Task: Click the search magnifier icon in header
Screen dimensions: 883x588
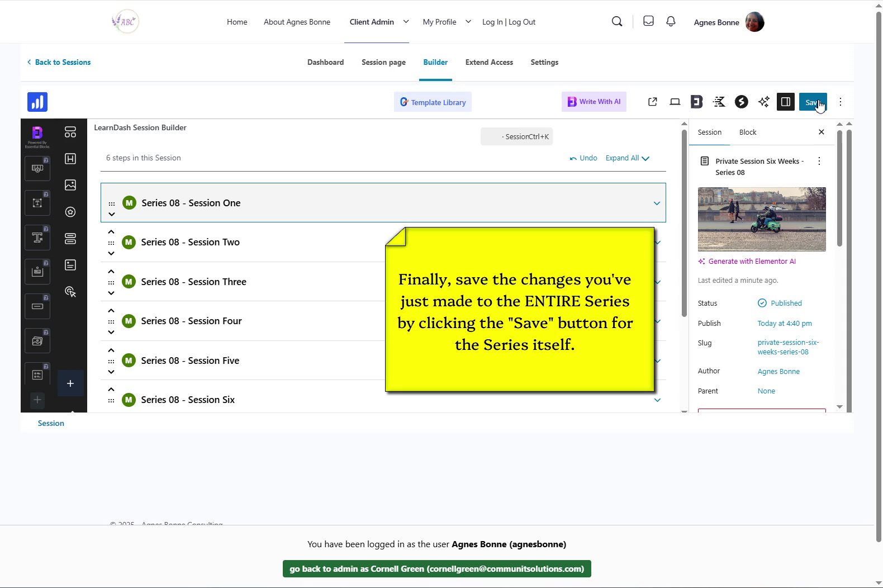Action: [x=617, y=22]
